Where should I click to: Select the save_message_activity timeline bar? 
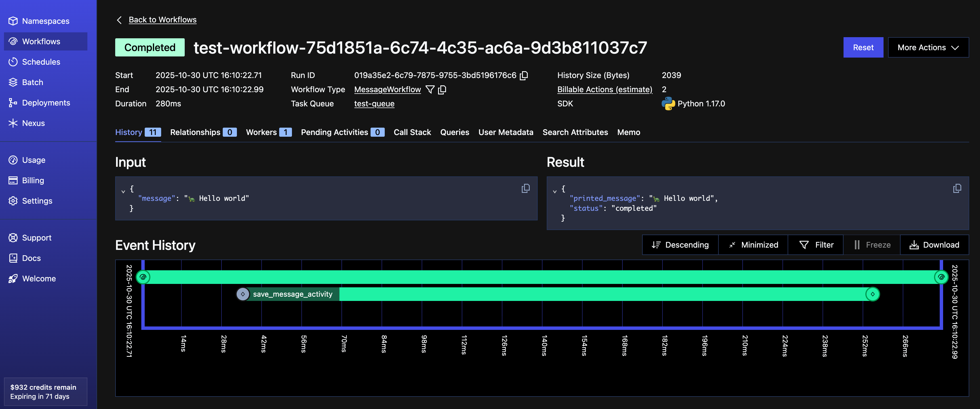pos(293,294)
